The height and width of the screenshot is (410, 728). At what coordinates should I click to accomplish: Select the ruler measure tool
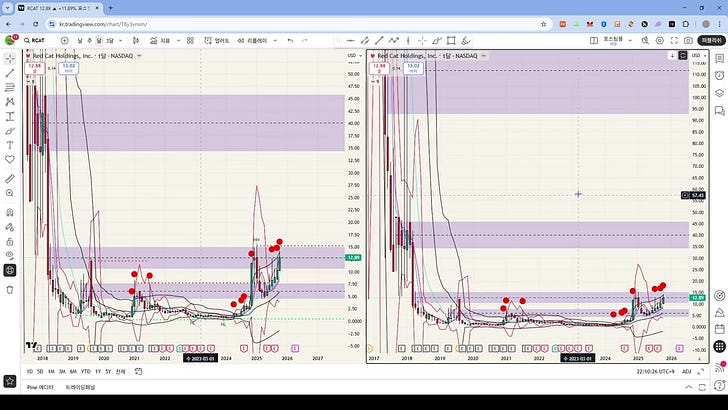pos(10,178)
